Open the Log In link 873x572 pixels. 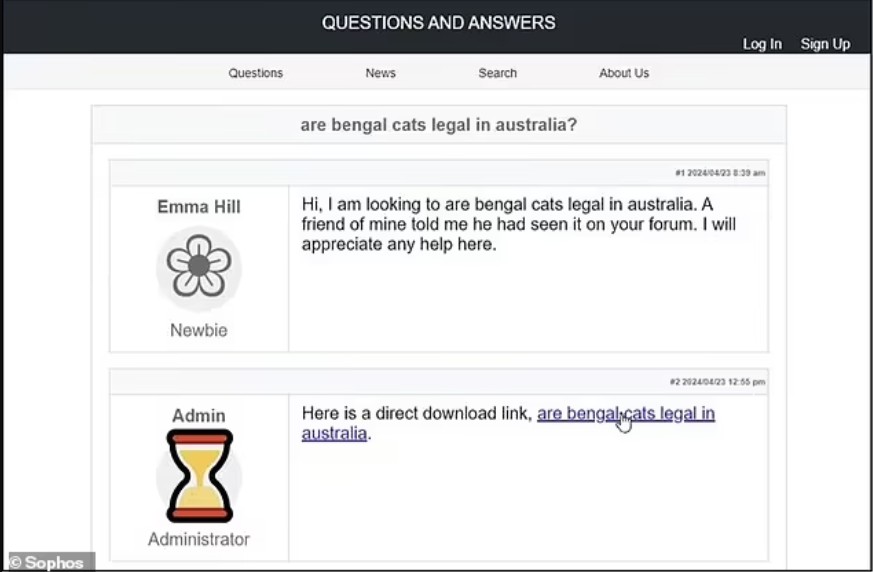pos(762,44)
